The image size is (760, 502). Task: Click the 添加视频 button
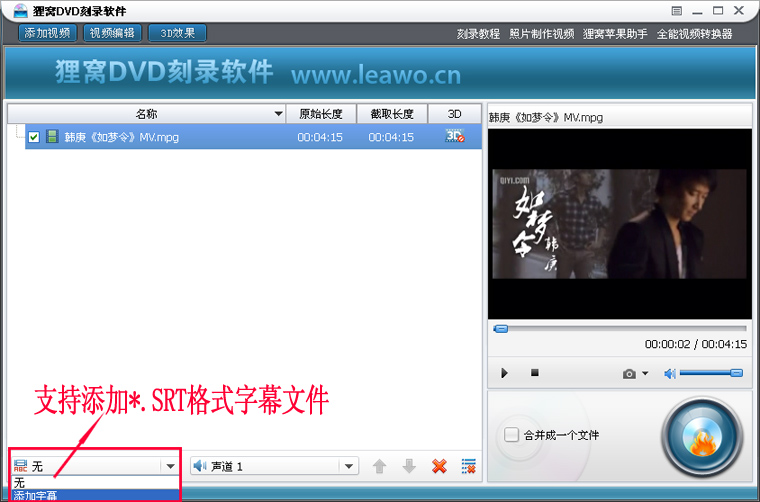click(48, 33)
